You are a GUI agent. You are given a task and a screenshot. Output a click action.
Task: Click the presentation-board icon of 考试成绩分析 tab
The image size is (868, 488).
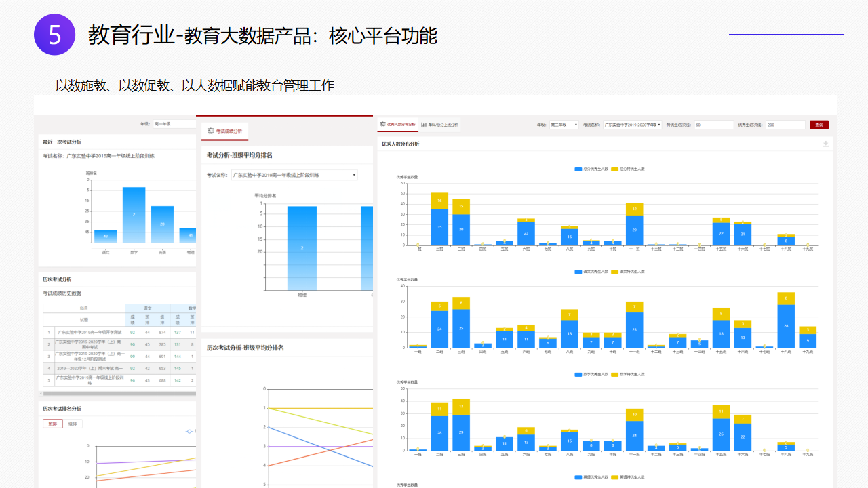[211, 131]
